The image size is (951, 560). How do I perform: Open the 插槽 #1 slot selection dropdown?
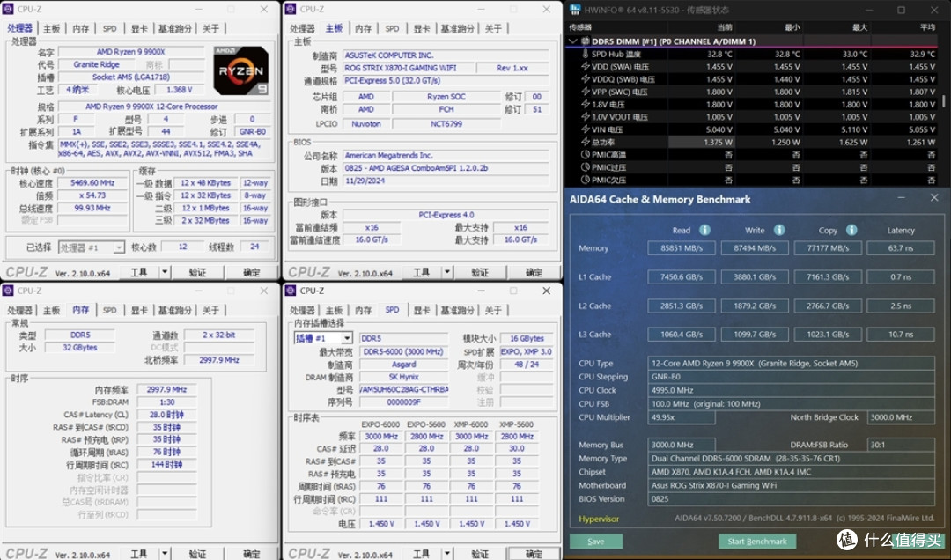tap(347, 338)
